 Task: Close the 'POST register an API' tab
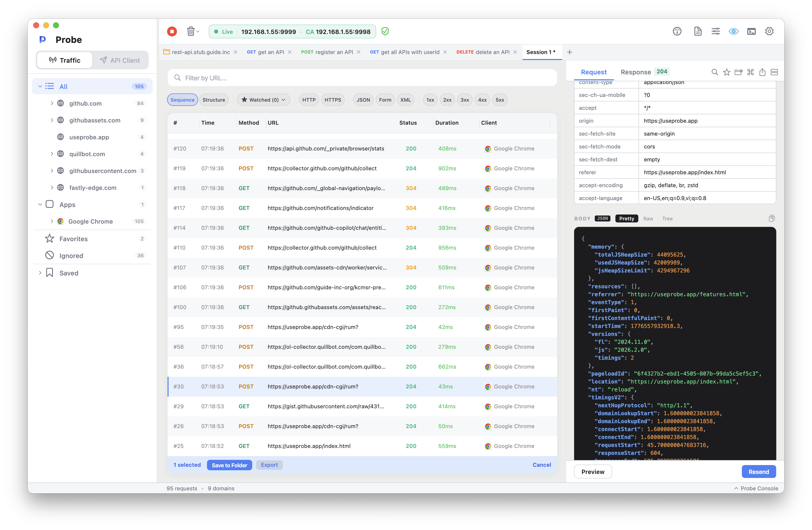tap(359, 52)
